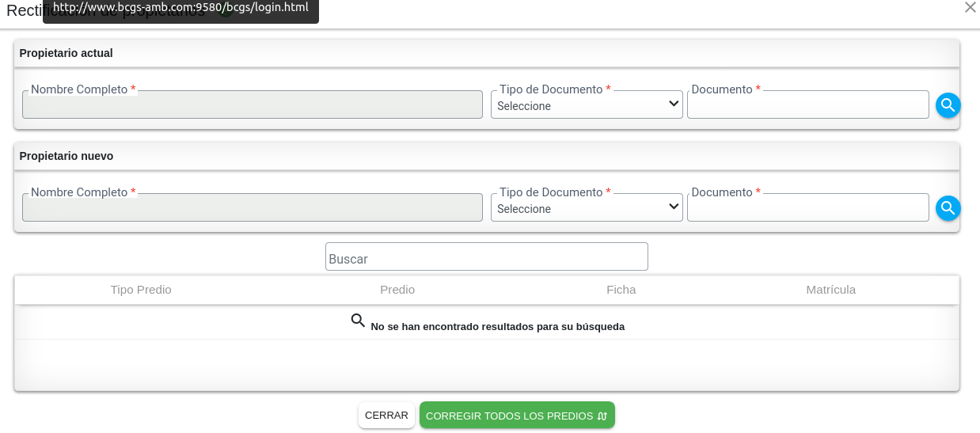The height and width of the screenshot is (433, 980).
Task: Click search icon for Propietario actual
Action: (948, 104)
